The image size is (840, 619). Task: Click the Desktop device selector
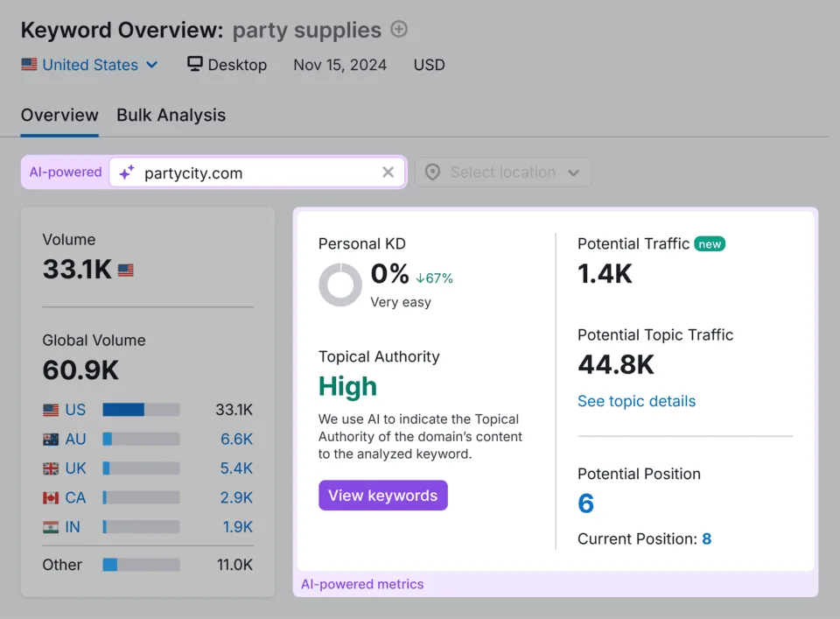click(227, 65)
